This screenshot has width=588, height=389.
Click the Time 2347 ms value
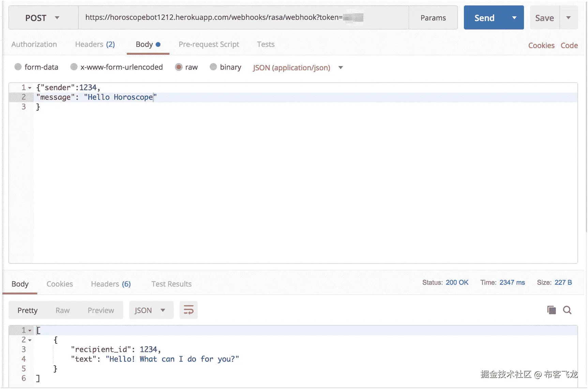click(512, 282)
